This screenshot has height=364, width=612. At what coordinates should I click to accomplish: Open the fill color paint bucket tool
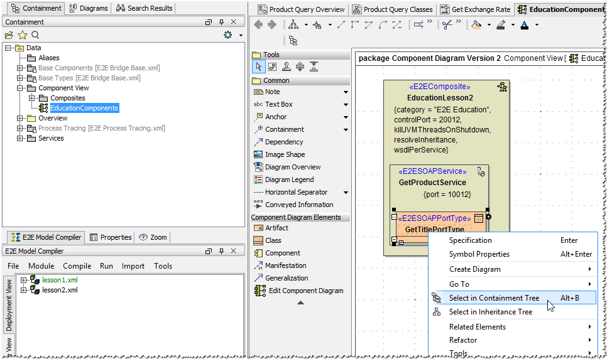click(x=476, y=25)
